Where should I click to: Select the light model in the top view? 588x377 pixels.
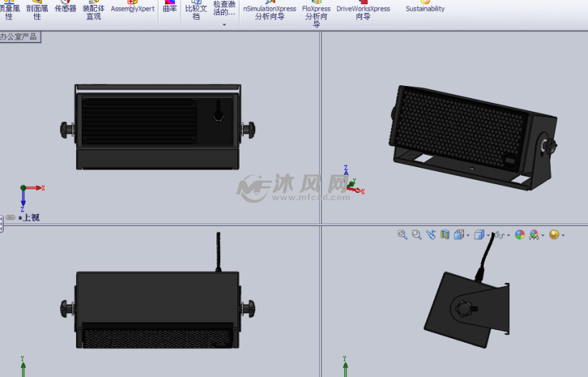click(x=158, y=127)
